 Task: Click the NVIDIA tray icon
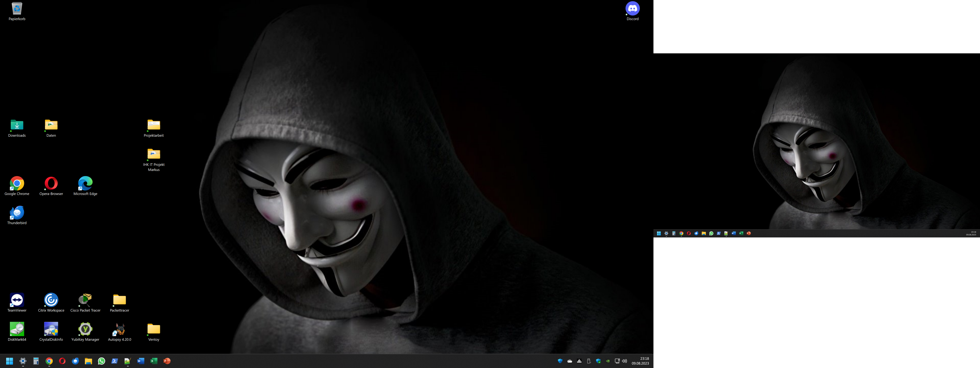[608, 361]
